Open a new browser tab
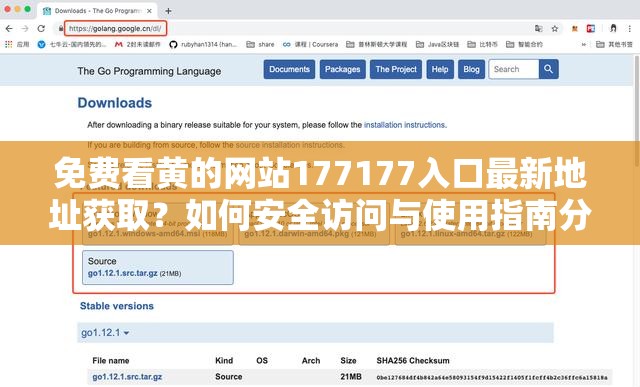The image size is (640, 387). pyautogui.click(x=168, y=11)
